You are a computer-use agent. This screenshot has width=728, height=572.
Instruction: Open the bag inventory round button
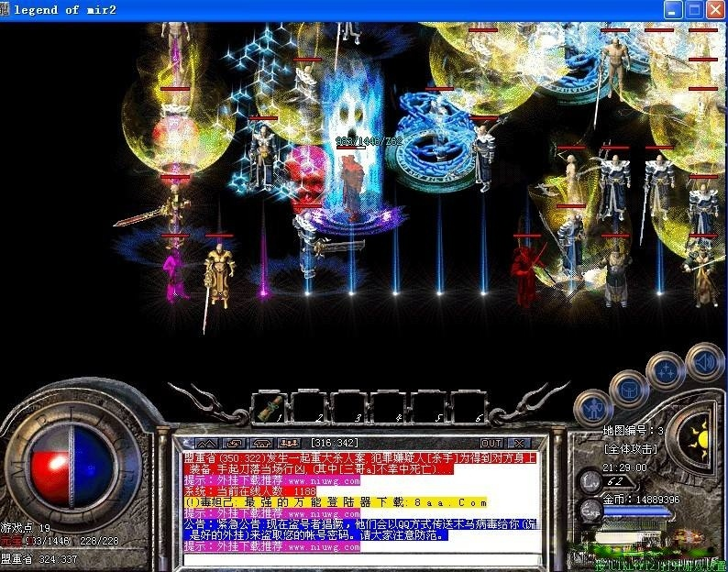click(628, 389)
